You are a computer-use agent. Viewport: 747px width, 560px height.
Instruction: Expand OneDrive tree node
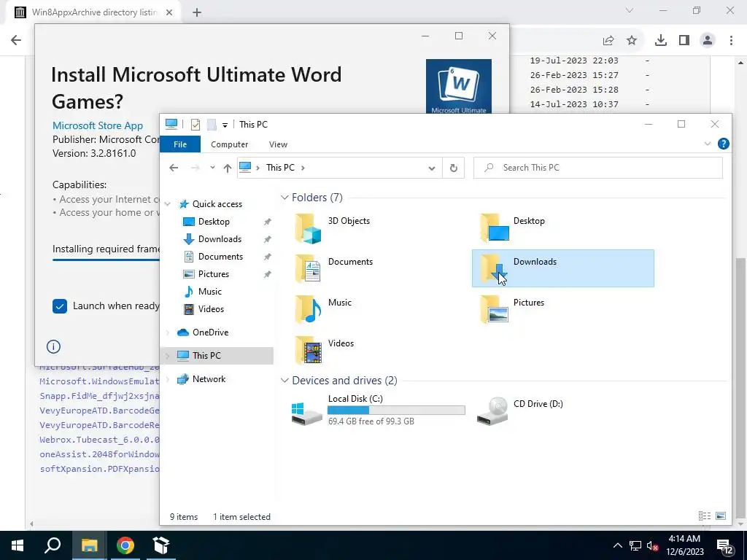pyautogui.click(x=168, y=332)
